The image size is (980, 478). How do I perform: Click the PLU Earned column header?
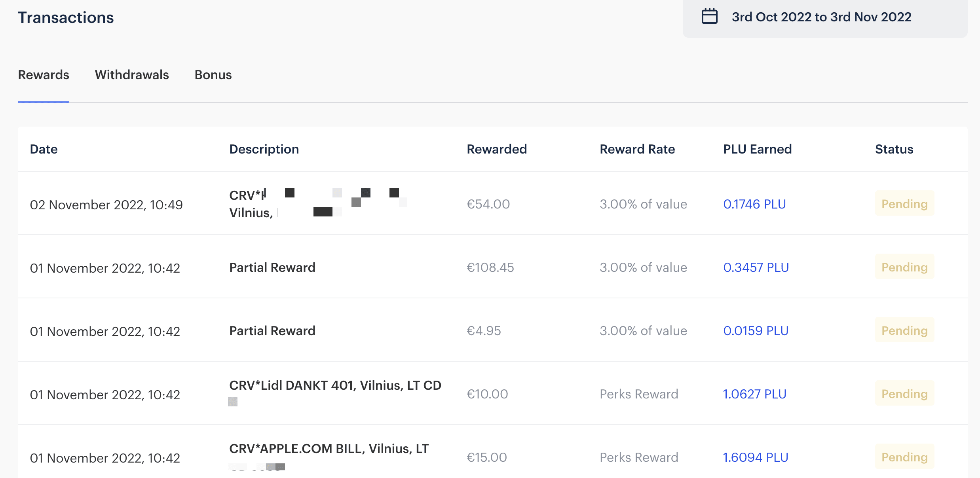pyautogui.click(x=757, y=149)
